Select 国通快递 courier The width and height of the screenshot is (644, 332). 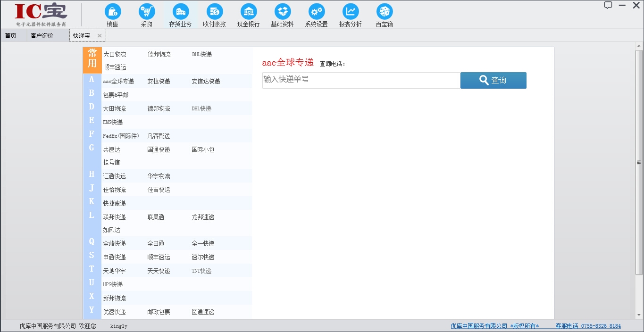(x=159, y=150)
